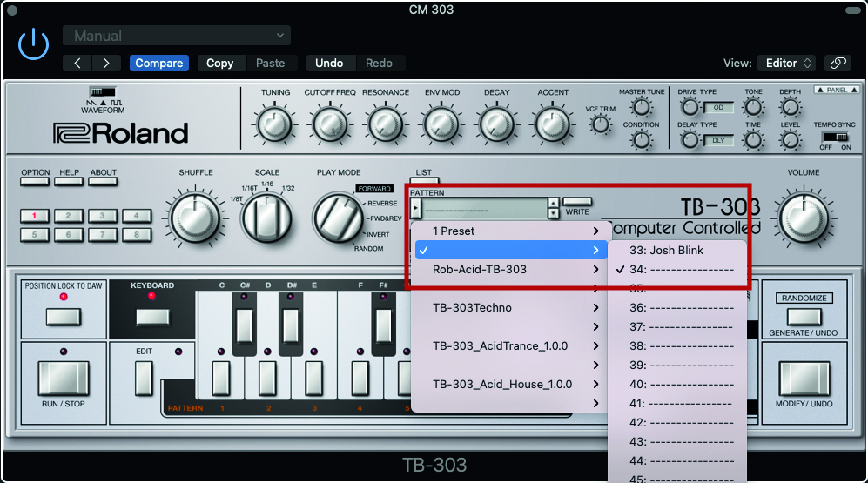Select pattern 33: Josh Blink
The width and height of the screenshot is (868, 483).
click(676, 250)
